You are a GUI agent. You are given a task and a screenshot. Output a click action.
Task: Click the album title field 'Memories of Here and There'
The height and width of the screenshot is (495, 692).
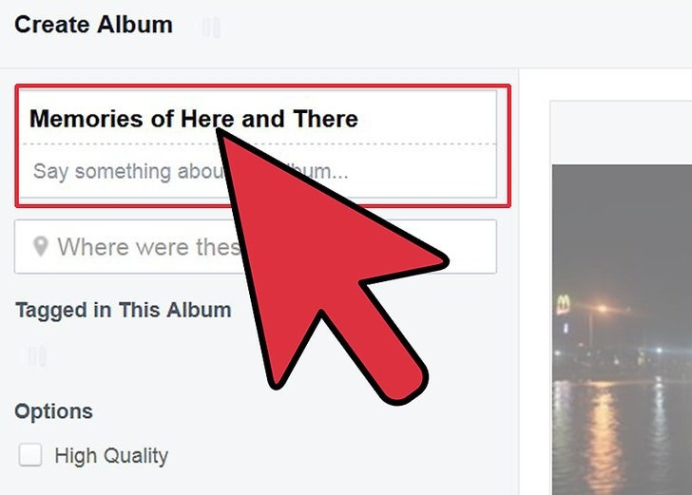[x=259, y=118]
